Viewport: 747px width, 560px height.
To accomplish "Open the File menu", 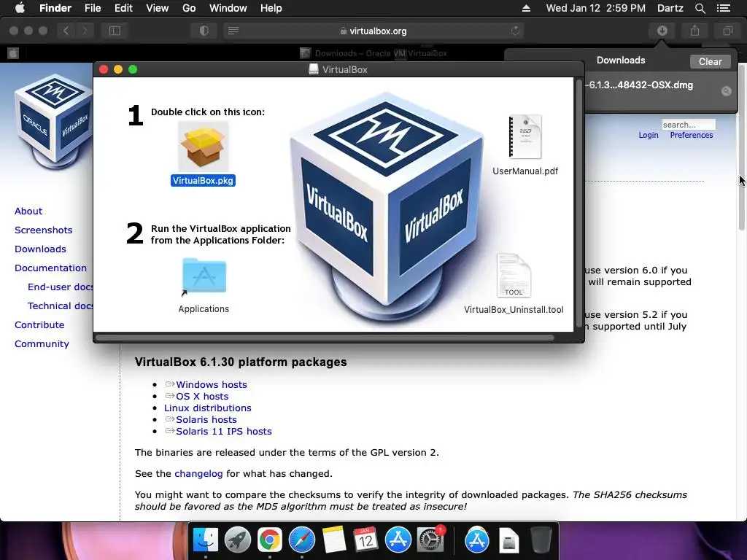I will click(x=93, y=8).
